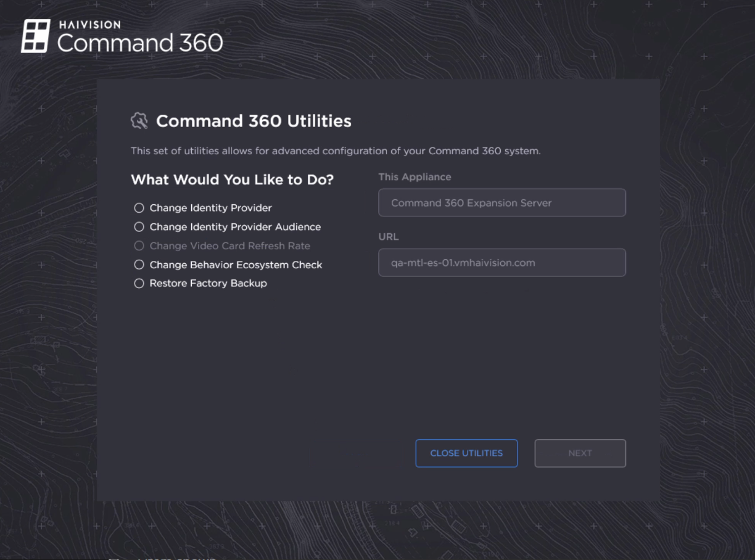Click the URL field showing qa-mtl-es-01.vmhaivision.com

click(x=501, y=262)
